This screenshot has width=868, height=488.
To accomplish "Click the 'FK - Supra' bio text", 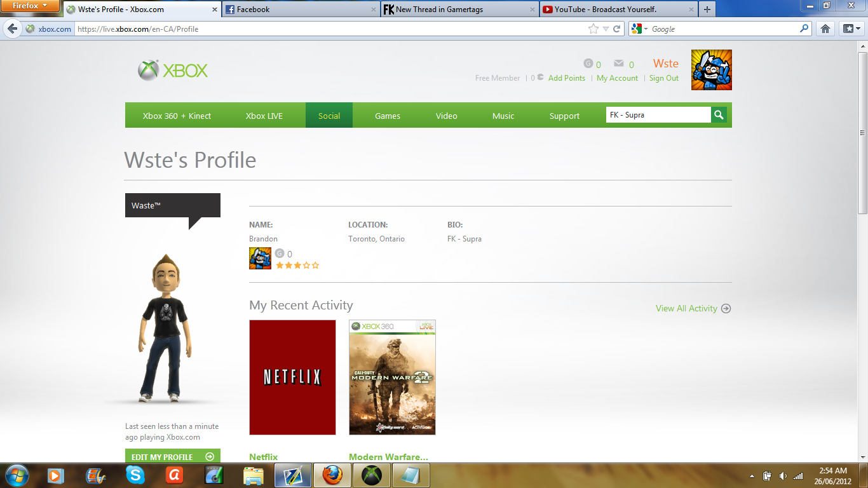I will (x=465, y=239).
